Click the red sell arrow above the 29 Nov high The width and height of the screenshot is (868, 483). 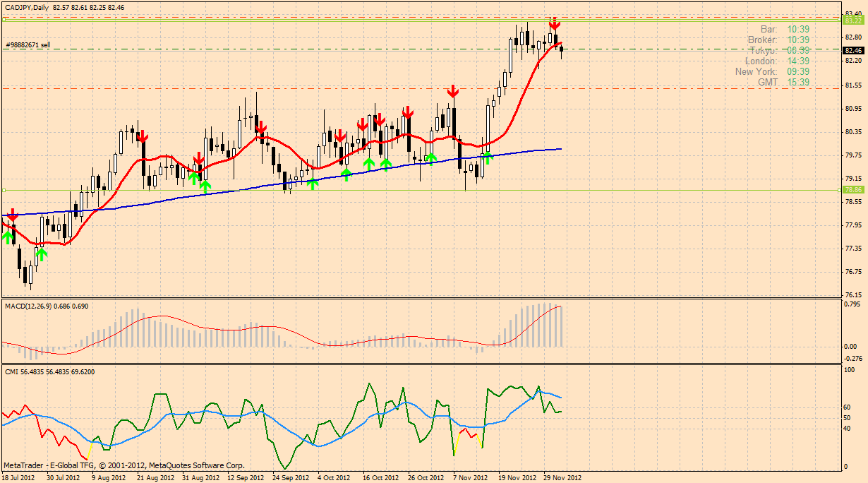(555, 24)
